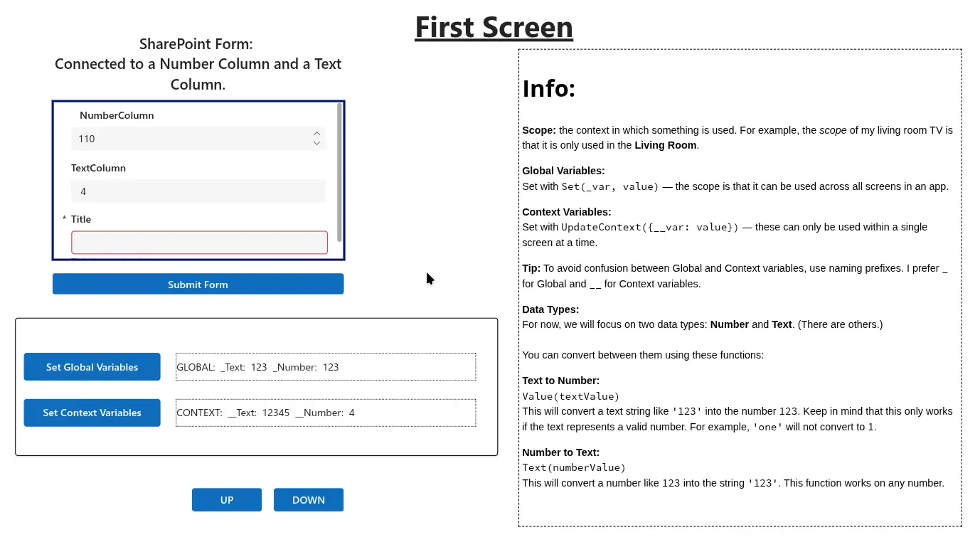Click the required Title field label
Viewport: 980px width, 547px height.
(x=81, y=219)
